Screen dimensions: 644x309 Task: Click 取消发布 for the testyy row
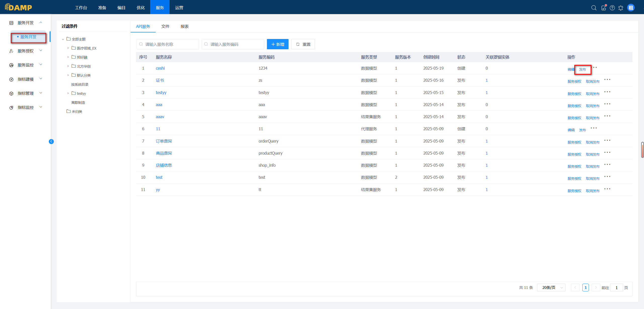pos(592,94)
